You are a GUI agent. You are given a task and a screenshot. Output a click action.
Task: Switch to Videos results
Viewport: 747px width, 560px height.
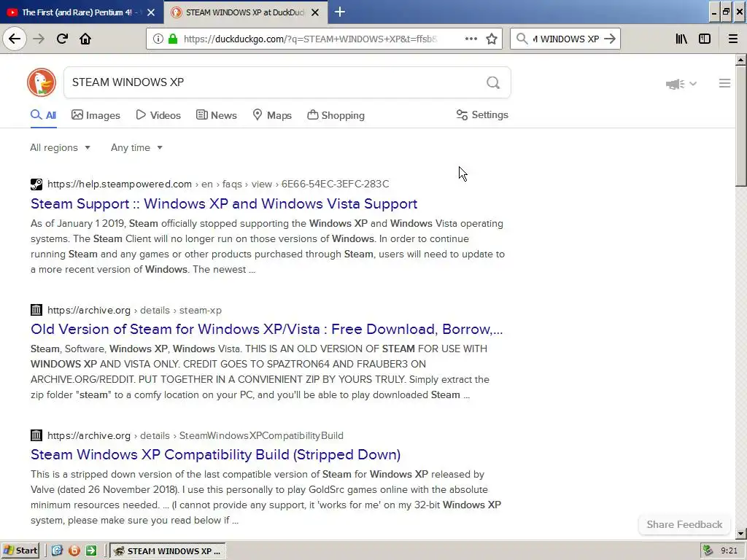(x=158, y=115)
